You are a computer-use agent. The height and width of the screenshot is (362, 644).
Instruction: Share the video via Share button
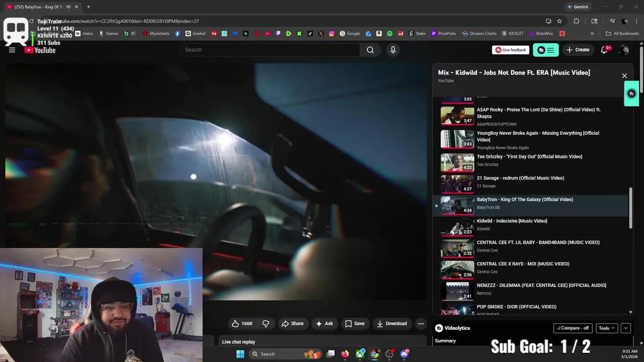(292, 323)
